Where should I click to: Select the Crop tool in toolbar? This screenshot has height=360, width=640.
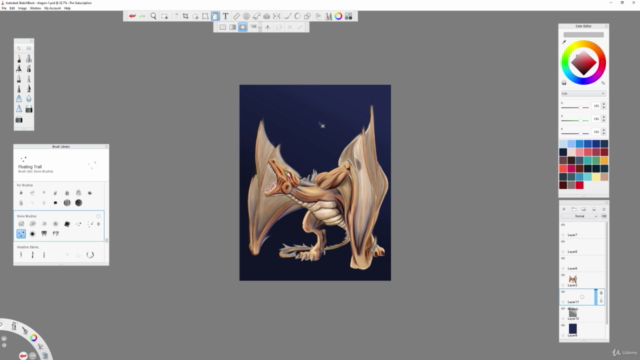pyautogui.click(x=185, y=16)
